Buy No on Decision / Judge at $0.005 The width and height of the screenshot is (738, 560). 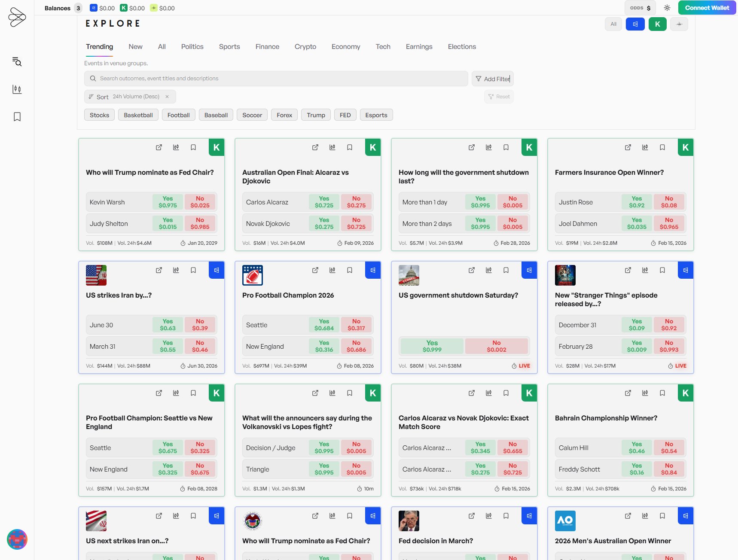[356, 447]
